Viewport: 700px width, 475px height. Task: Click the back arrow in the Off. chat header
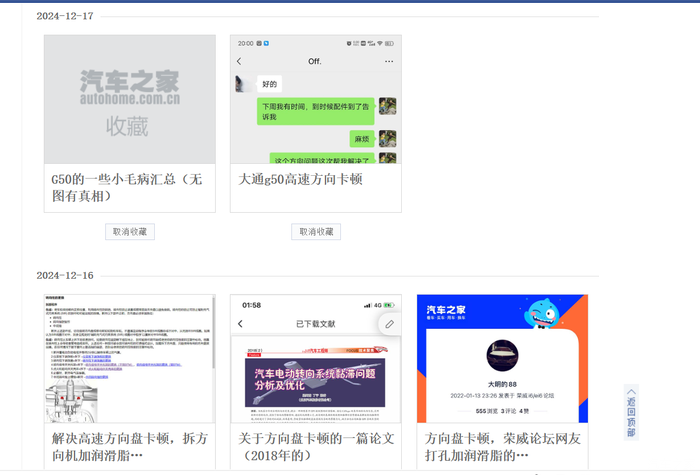point(239,62)
